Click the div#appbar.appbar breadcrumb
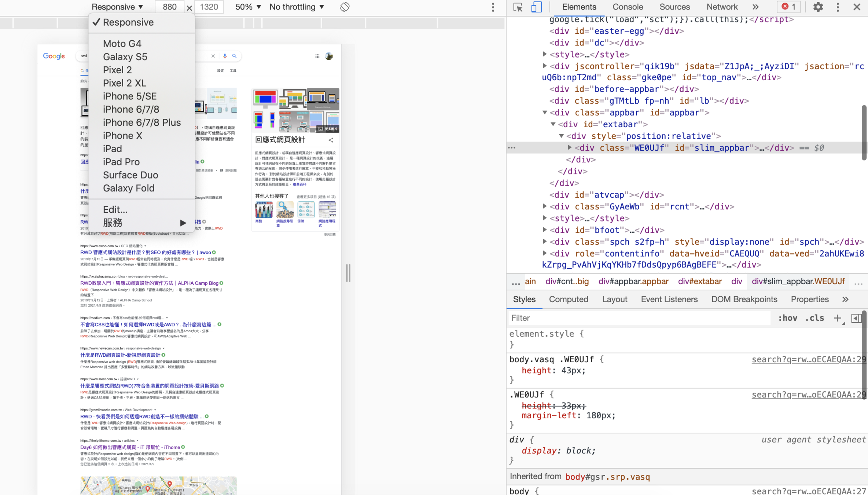 [633, 281]
